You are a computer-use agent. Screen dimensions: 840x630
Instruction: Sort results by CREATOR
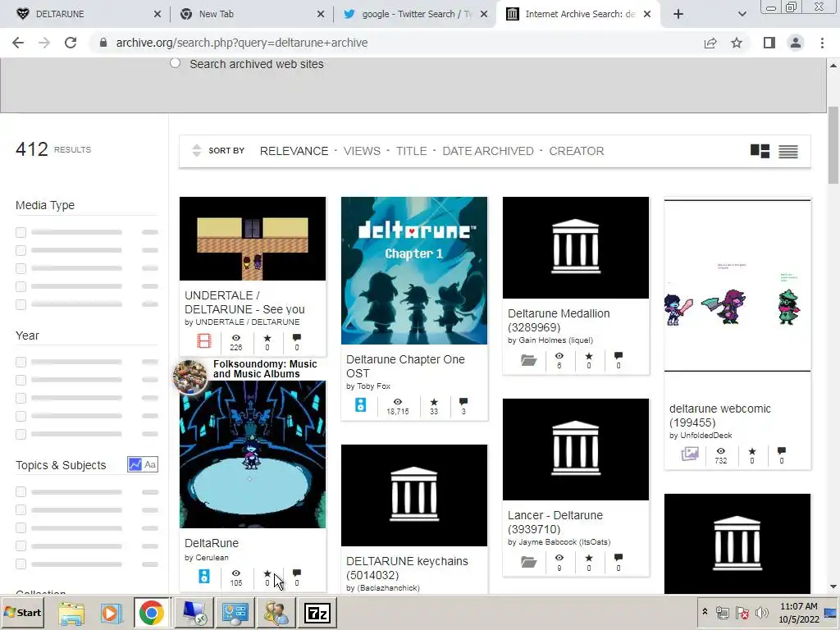pyautogui.click(x=577, y=151)
